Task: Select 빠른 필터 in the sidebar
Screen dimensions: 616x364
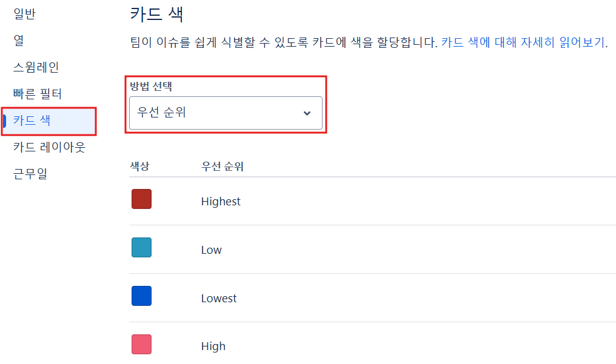Action: 38,94
